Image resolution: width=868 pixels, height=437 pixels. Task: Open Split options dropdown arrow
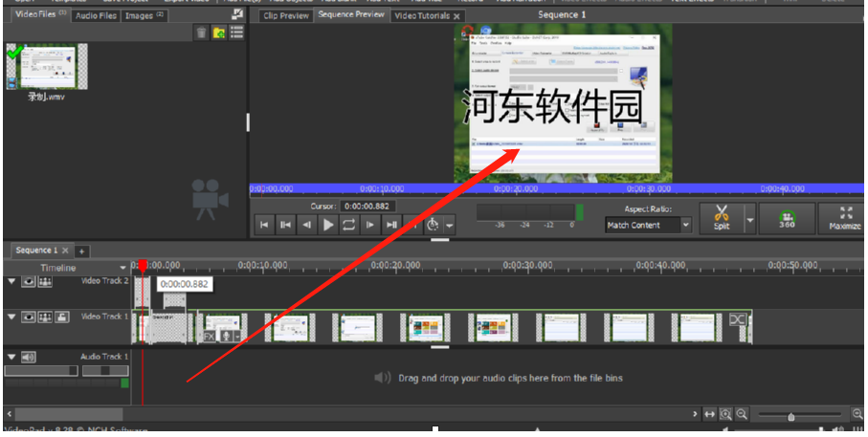click(750, 220)
